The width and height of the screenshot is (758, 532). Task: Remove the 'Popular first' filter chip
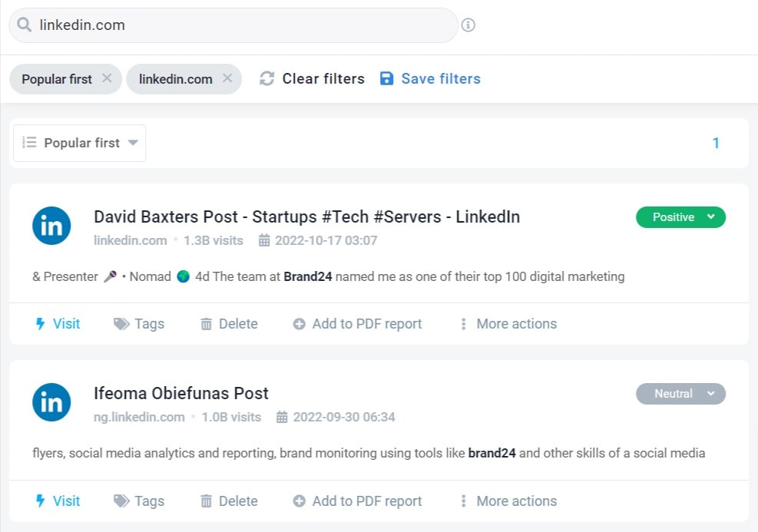pyautogui.click(x=107, y=78)
